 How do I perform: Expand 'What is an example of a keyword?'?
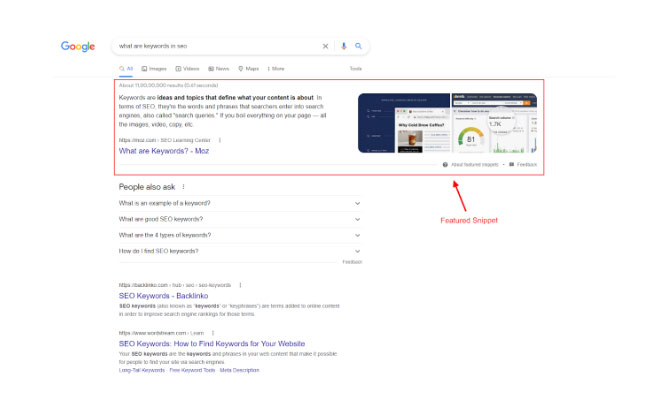(x=240, y=203)
